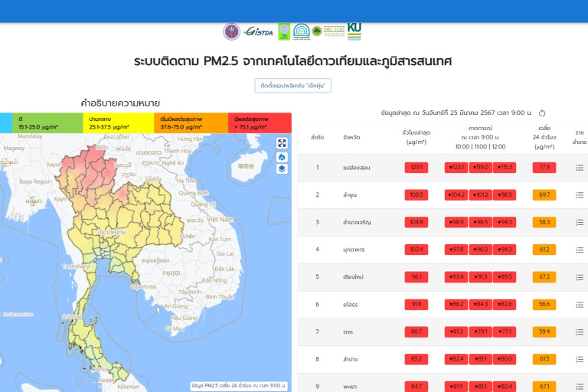Click the CMU CCDC logo
The height and width of the screenshot is (392, 588).
click(x=333, y=31)
